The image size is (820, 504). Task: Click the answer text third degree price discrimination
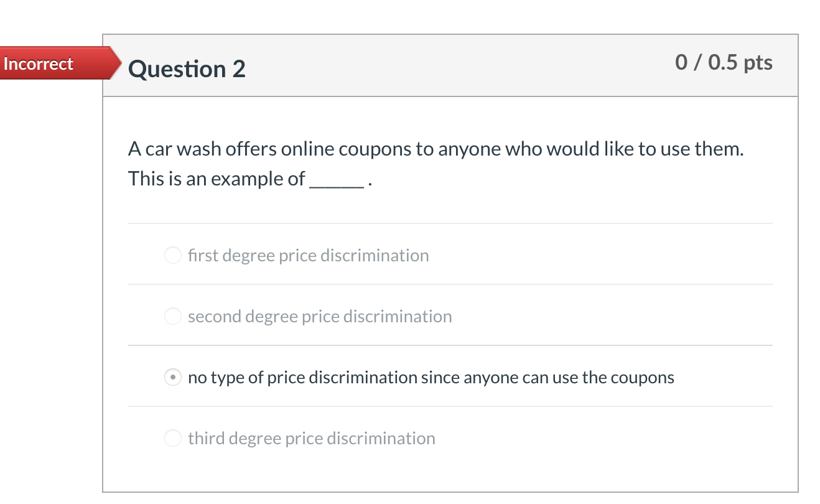(311, 438)
